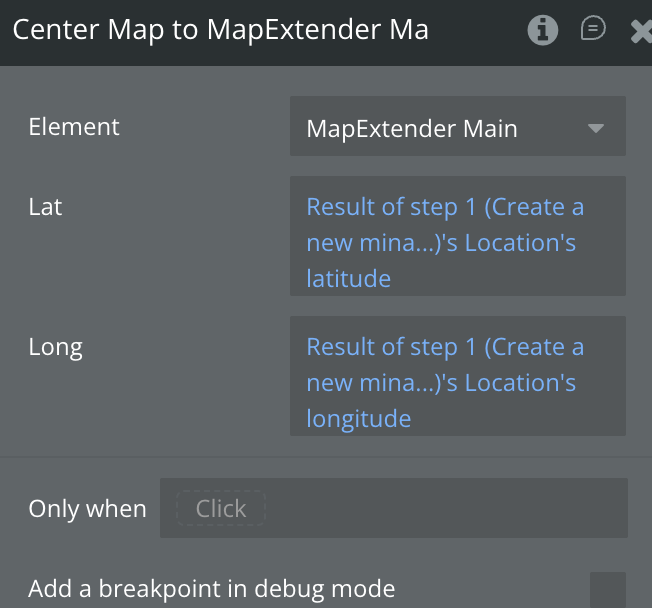Click the Only when label
The image size is (652, 608).
[87, 508]
